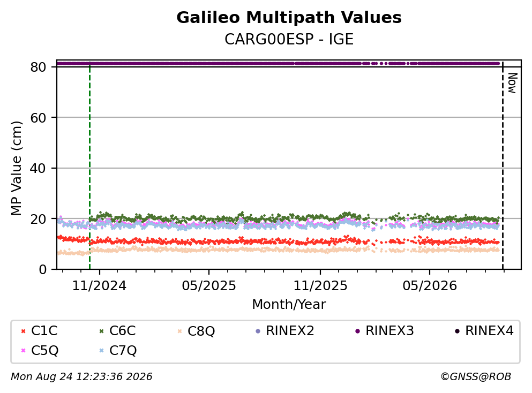Select the C1C legend label

click(x=44, y=331)
